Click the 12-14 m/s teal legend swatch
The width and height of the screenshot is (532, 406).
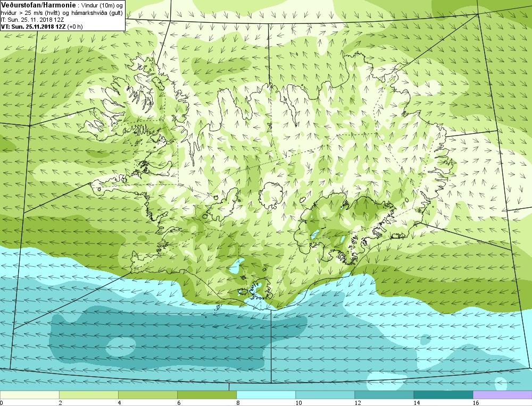384,395
